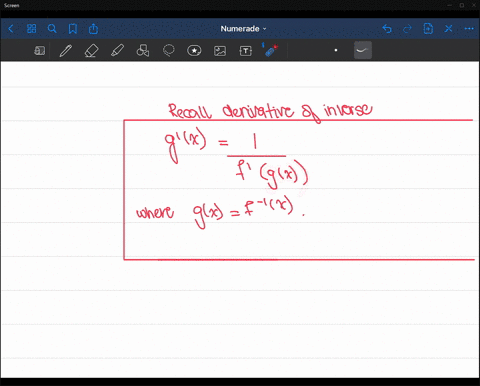
Task: Bookmark this page with the bookmark icon
Action: pyautogui.click(x=73, y=29)
